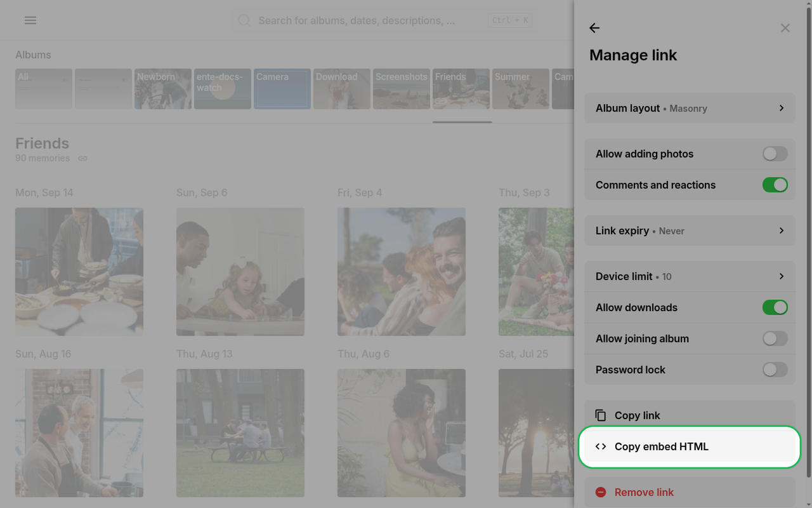Open the Link expiry chevron

click(x=782, y=231)
